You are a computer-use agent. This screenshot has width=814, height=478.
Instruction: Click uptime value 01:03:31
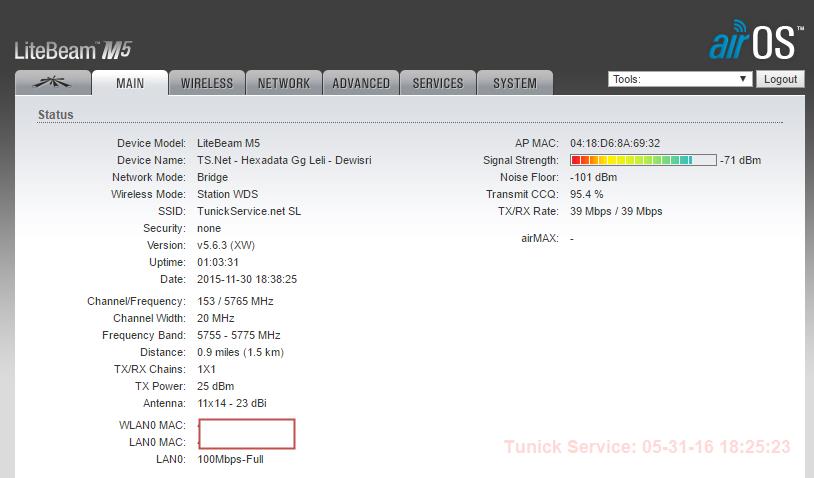[218, 262]
